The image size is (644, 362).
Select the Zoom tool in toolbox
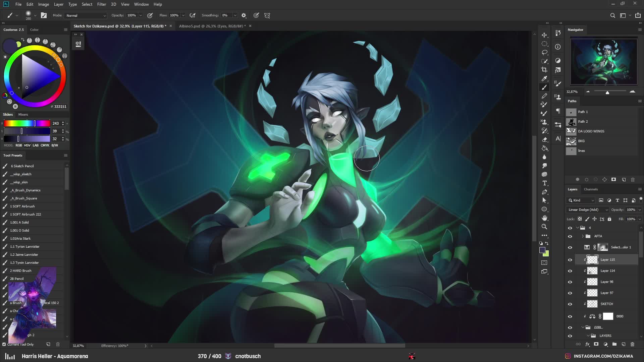coord(544,227)
